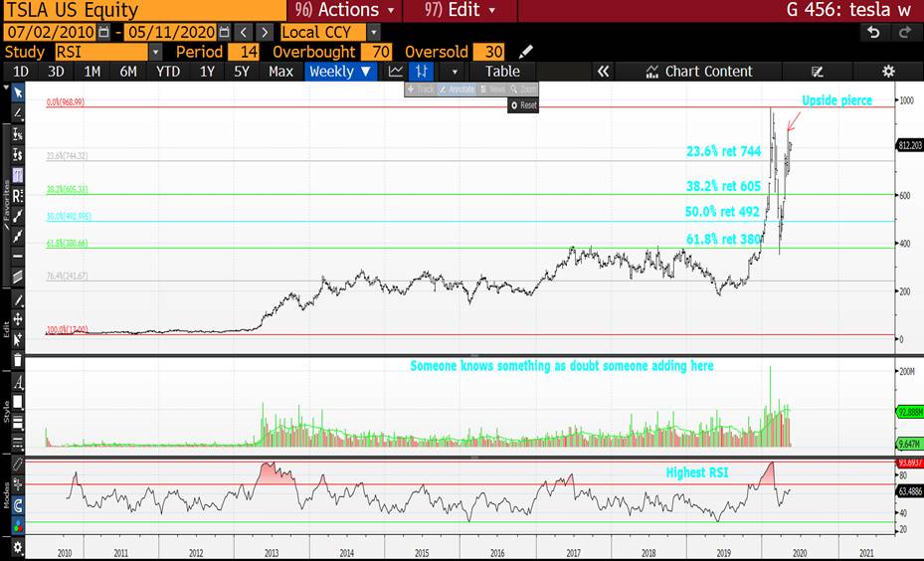The height and width of the screenshot is (561, 924).
Task: Select the parallel channel tool
Action: (x=18, y=277)
